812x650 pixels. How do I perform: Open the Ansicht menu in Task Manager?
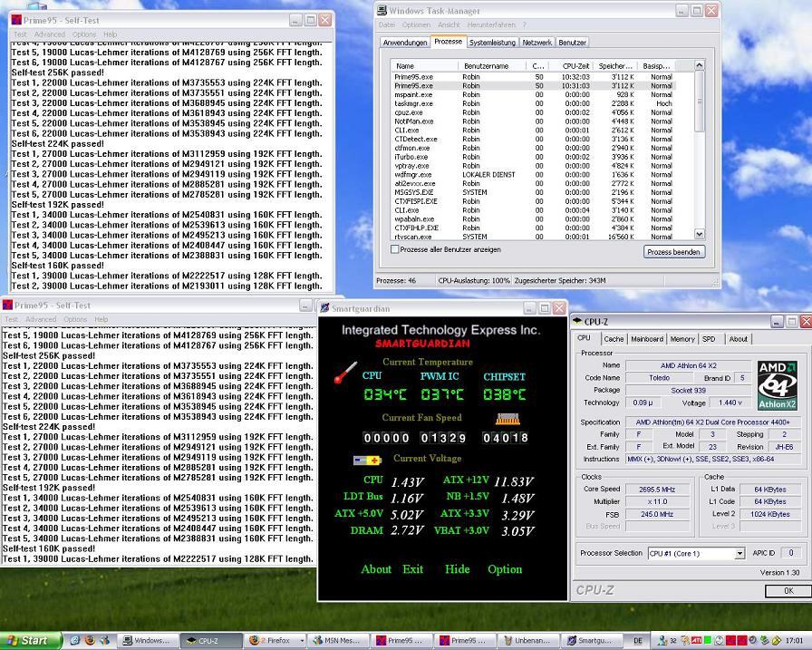(x=449, y=24)
